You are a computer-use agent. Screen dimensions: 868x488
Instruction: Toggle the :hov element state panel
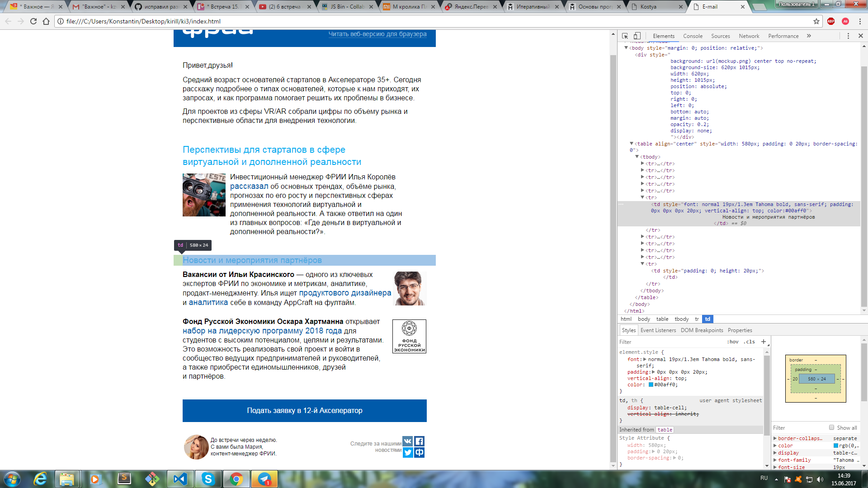click(x=732, y=342)
